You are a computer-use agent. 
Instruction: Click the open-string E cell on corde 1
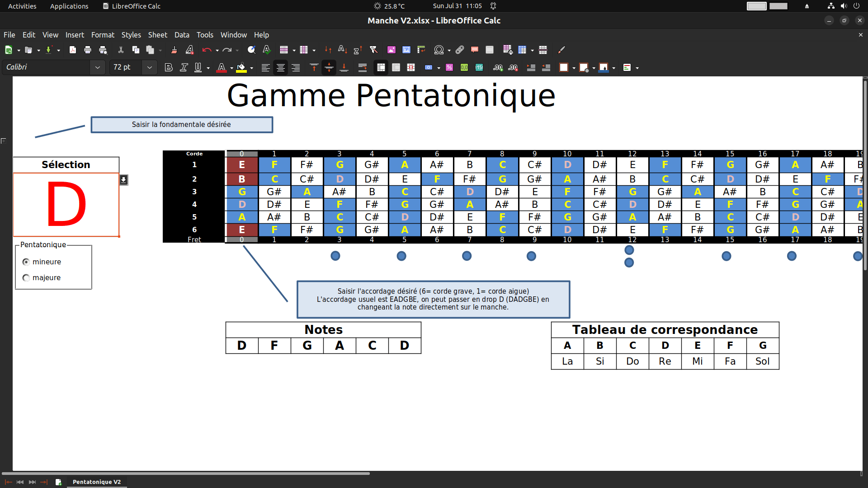coord(242,165)
